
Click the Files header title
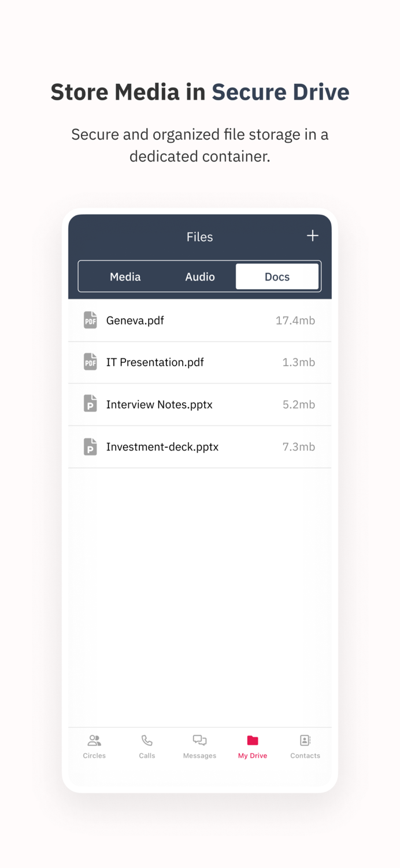click(199, 237)
